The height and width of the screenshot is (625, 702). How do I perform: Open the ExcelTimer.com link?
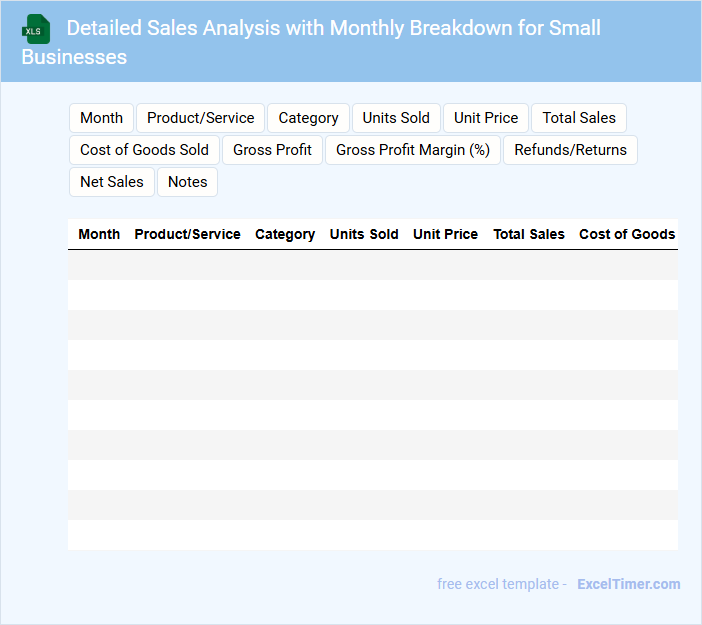pyautogui.click(x=628, y=584)
